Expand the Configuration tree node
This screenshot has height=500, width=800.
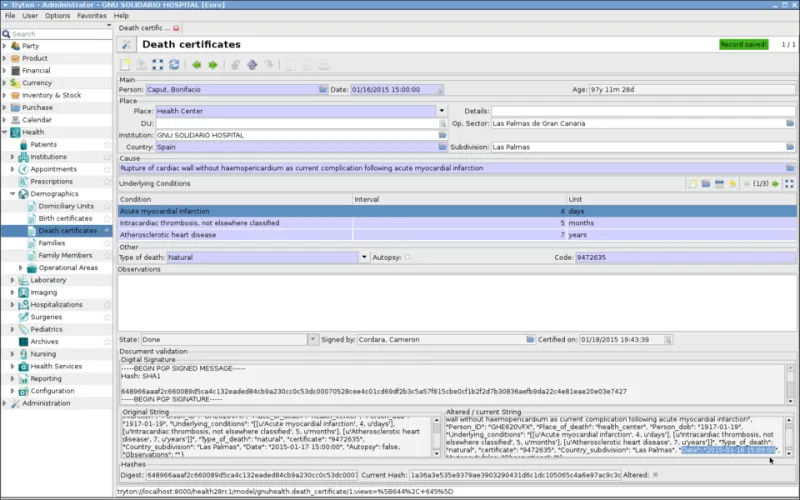pos(13,391)
